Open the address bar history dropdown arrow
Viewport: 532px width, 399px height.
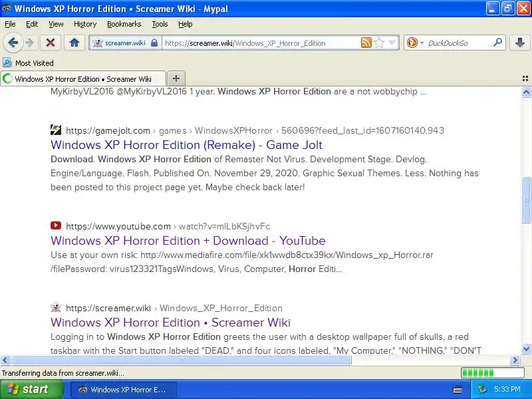(x=392, y=43)
